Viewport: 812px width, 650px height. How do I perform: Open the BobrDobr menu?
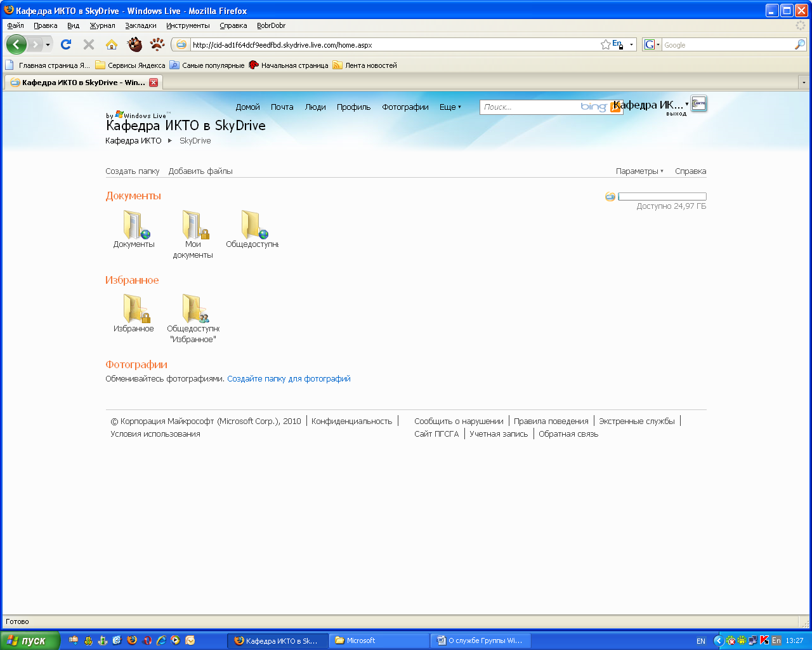[x=271, y=25]
